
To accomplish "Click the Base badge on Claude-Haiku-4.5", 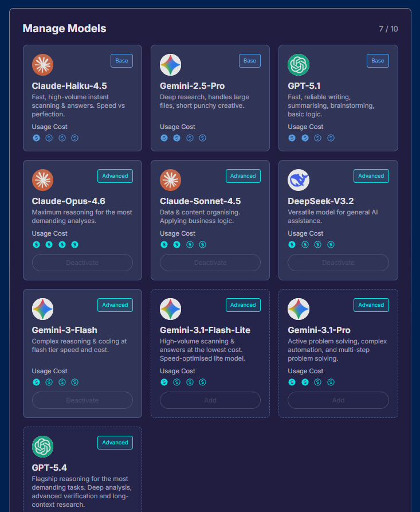I will tap(121, 61).
